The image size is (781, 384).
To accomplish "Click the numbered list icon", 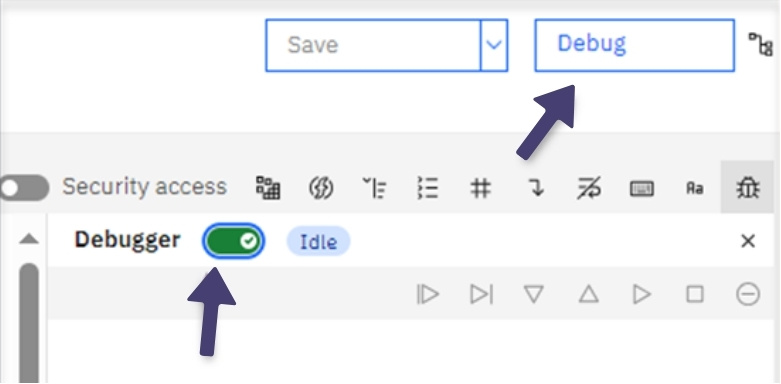I will click(x=427, y=188).
